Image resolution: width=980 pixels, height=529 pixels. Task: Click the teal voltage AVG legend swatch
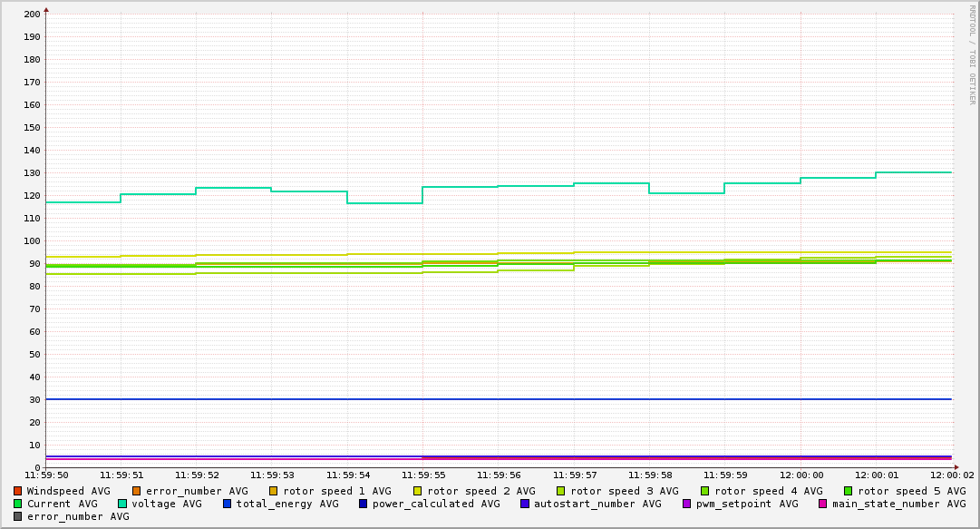point(121,504)
